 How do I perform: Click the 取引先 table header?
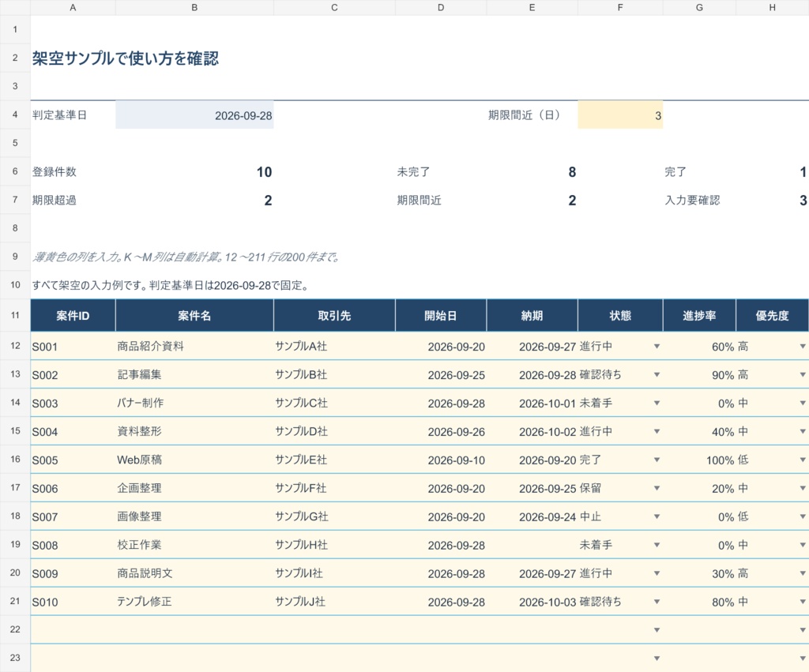pyautogui.click(x=334, y=316)
